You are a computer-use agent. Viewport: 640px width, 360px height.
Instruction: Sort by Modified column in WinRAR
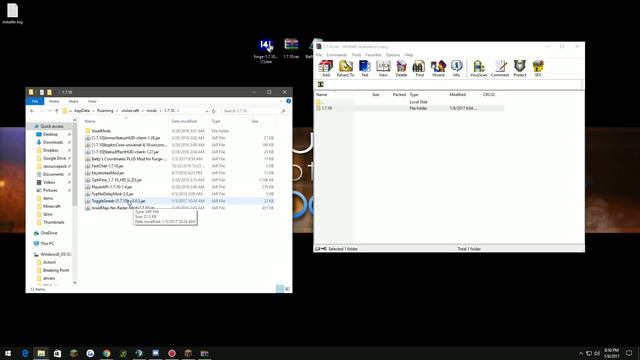click(458, 94)
